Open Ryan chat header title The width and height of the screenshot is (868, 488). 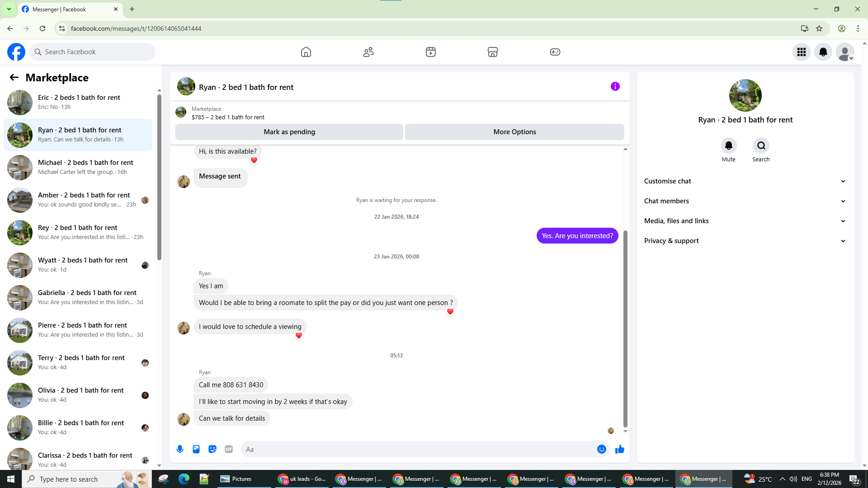[246, 87]
